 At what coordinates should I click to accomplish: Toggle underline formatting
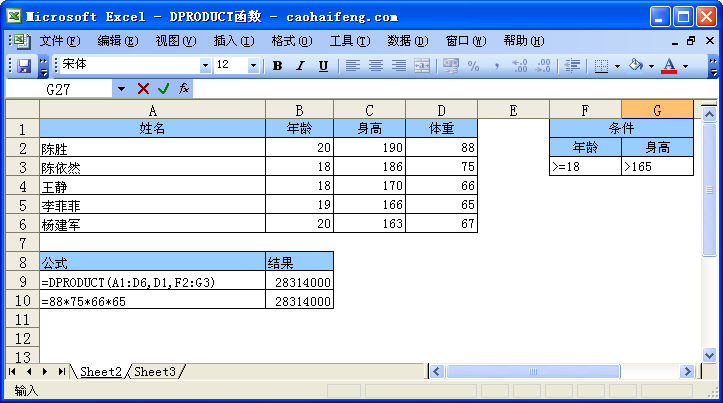coord(323,66)
